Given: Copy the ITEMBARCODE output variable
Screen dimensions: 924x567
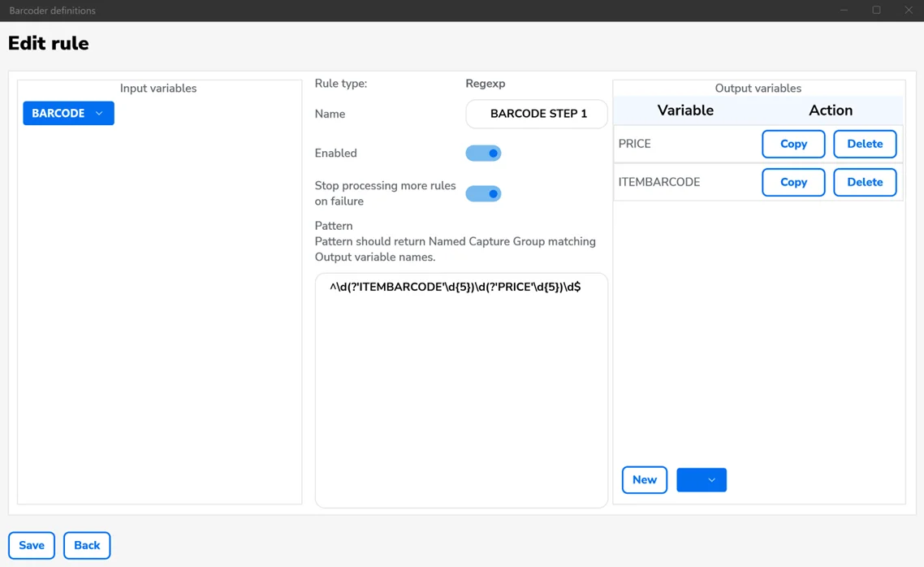Looking at the screenshot, I should (x=793, y=182).
